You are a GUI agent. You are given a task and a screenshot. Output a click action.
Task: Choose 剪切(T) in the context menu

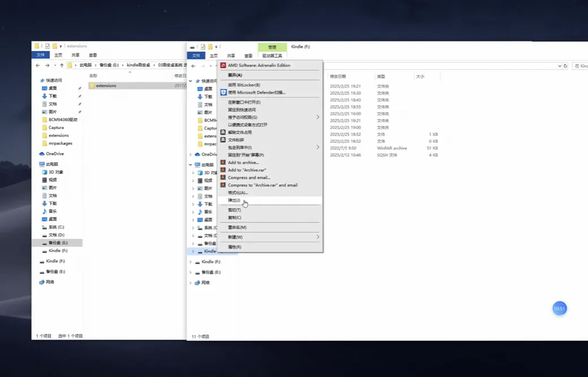(x=270, y=210)
